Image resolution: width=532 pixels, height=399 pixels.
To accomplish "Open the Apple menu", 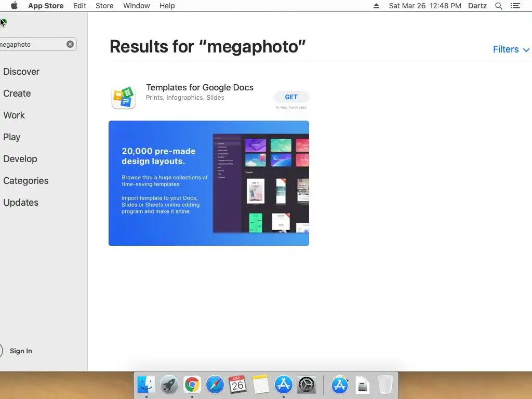I will (x=14, y=6).
